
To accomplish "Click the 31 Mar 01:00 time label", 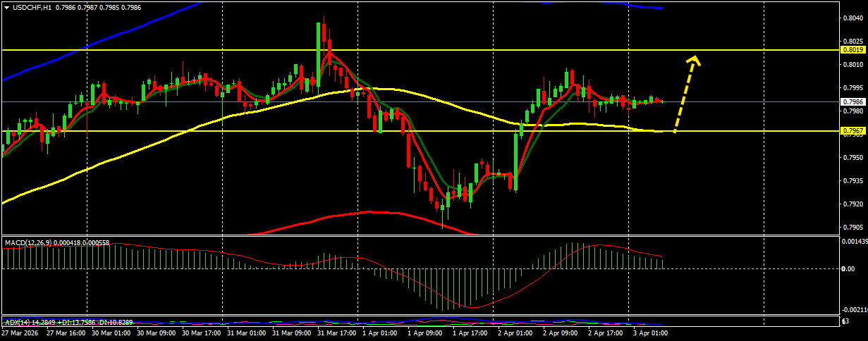I will click(247, 333).
